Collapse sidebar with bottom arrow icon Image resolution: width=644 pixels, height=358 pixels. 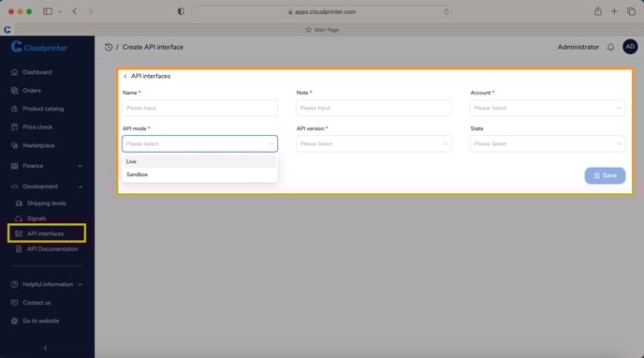[x=45, y=348]
